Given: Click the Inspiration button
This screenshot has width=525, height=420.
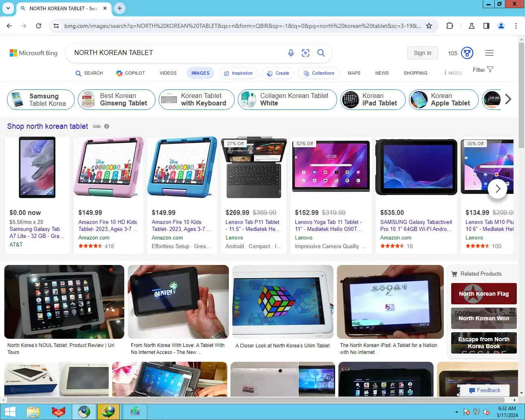Looking at the screenshot, I should (x=238, y=73).
